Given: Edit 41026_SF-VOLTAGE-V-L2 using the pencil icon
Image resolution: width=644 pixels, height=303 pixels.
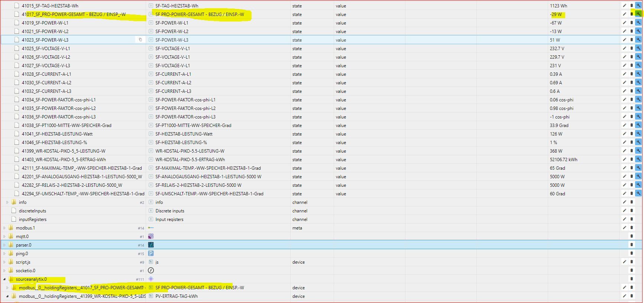Looking at the screenshot, I should (x=624, y=57).
